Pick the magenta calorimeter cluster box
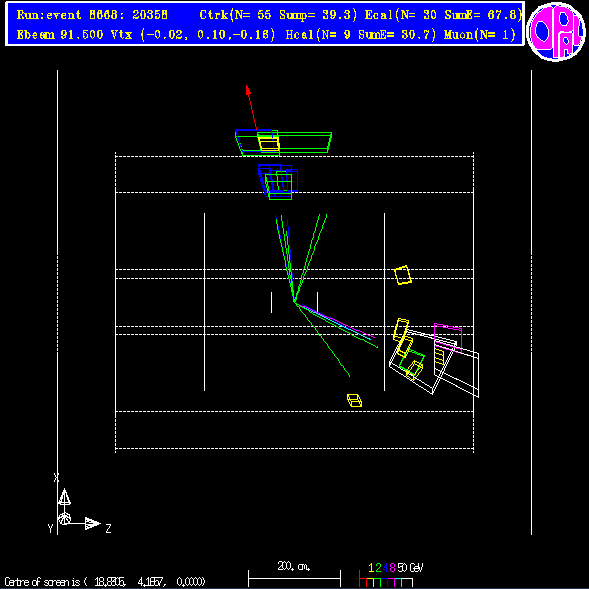Viewport: 589px width, 589px height. click(448, 337)
